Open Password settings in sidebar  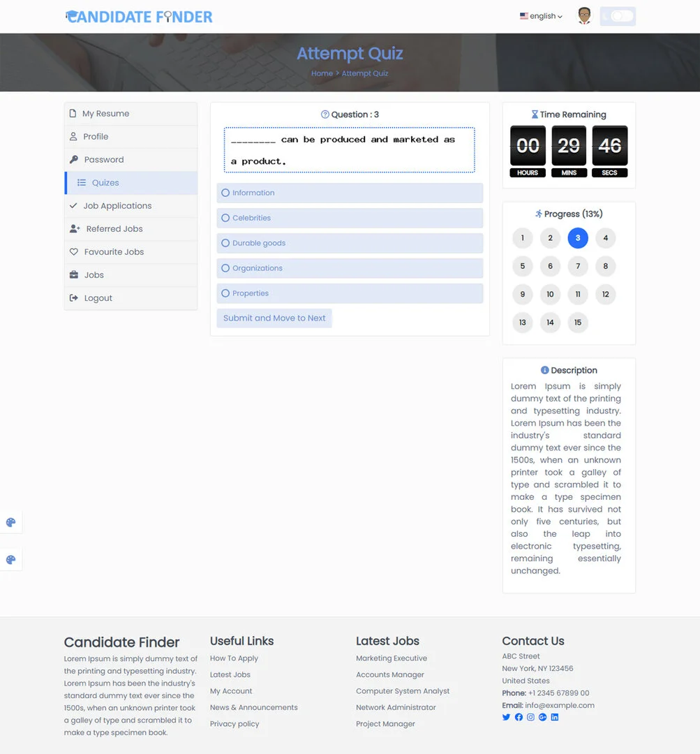coord(131,160)
